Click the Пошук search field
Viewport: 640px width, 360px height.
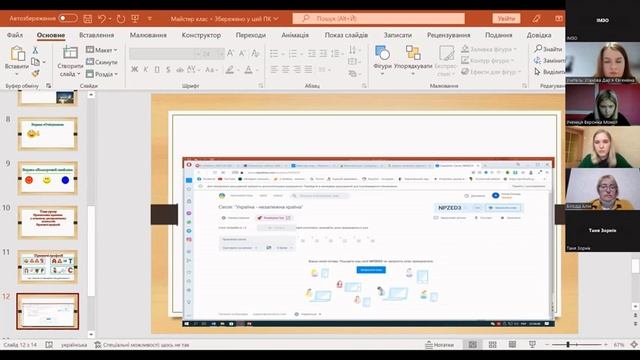(x=378, y=19)
